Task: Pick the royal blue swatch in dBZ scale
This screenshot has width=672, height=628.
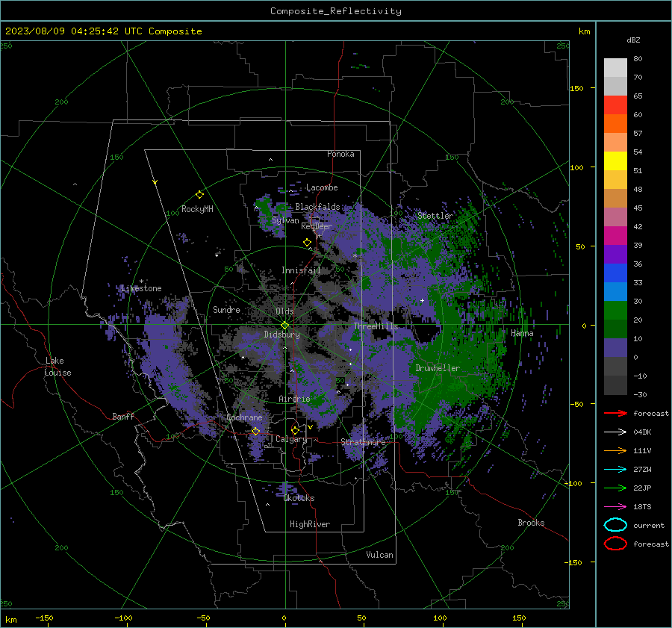Action: click(x=615, y=273)
